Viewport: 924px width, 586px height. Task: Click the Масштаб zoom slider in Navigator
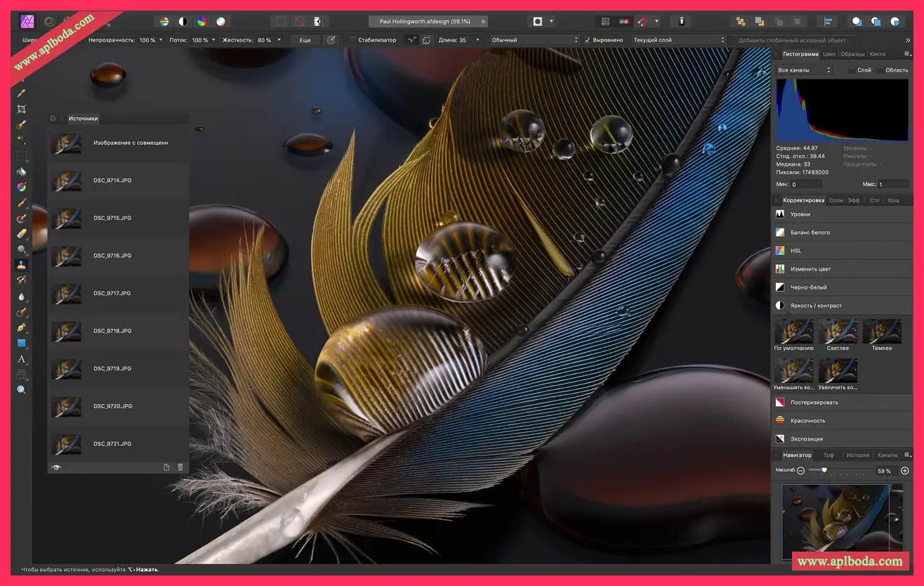[x=824, y=470]
